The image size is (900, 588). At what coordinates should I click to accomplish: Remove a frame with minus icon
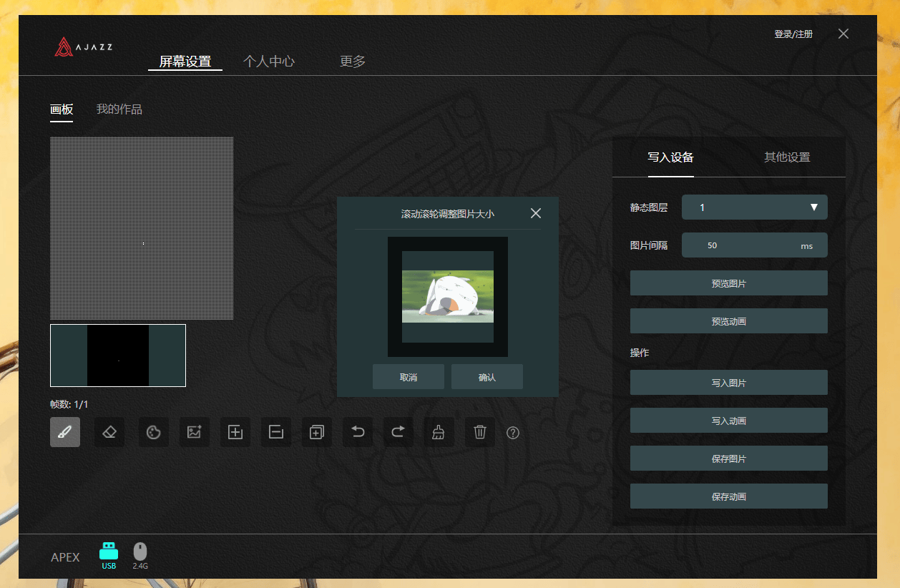pos(276,432)
